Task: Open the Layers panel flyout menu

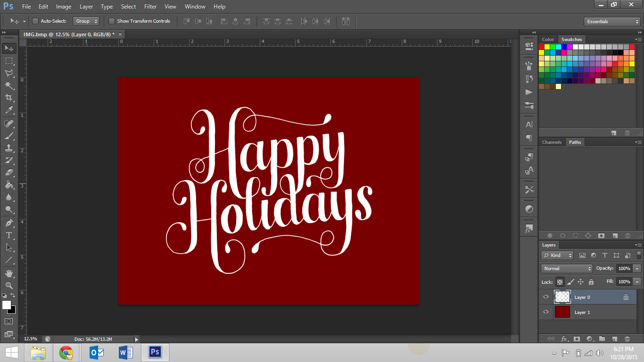Action: pyautogui.click(x=638, y=245)
